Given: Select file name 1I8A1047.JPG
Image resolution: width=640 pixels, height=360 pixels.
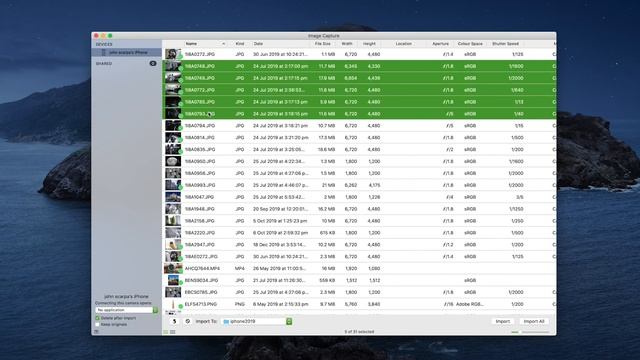Looking at the screenshot, I should (x=199, y=197).
